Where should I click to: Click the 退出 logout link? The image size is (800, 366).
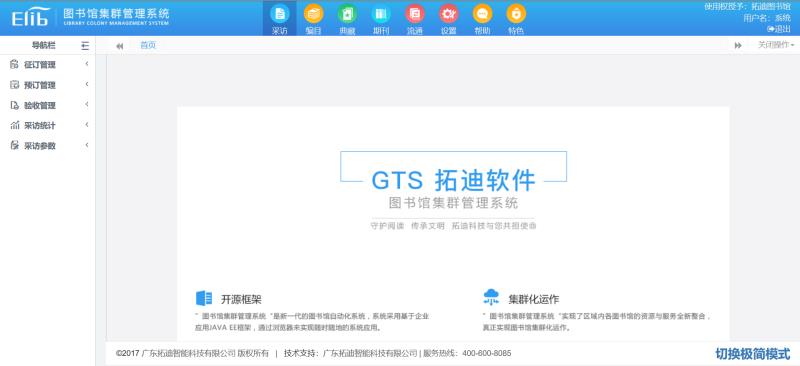(779, 29)
